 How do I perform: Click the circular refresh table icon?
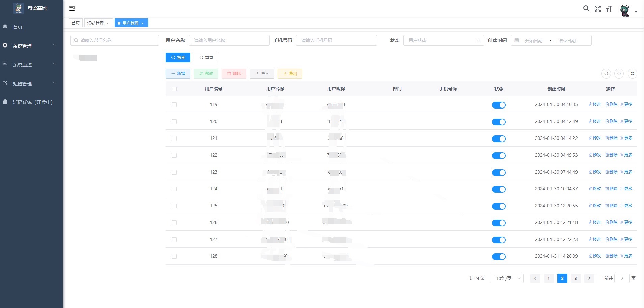coord(619,73)
